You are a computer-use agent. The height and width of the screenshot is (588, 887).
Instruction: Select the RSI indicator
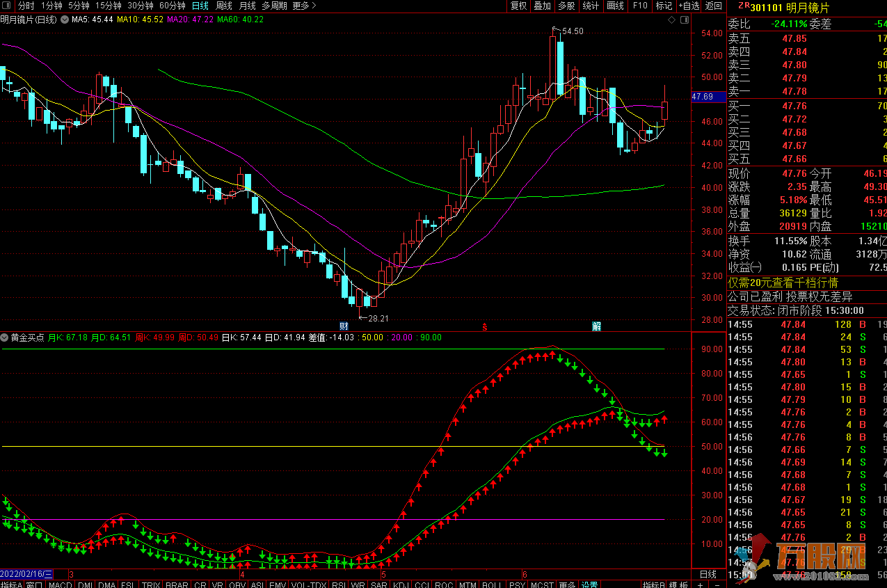339,585
